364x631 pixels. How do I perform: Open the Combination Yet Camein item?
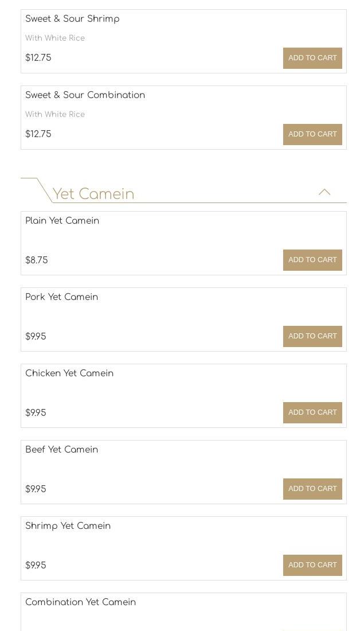[x=80, y=602]
